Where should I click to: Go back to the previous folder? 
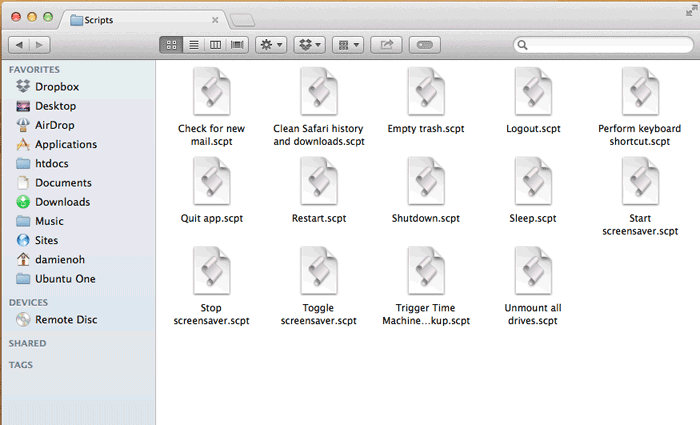tap(19, 45)
